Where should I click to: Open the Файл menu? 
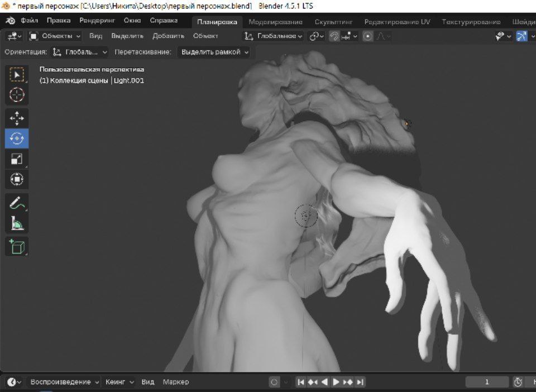29,21
